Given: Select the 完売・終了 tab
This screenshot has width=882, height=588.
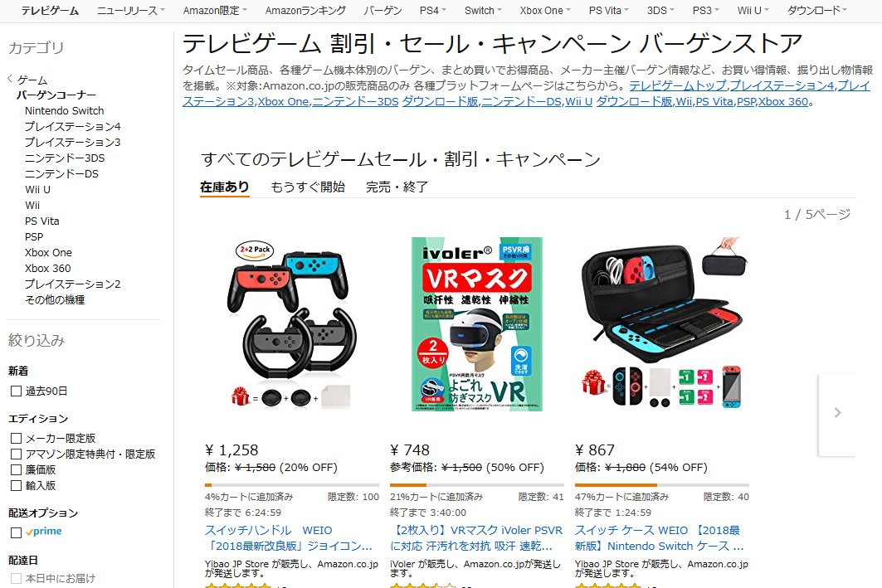Looking at the screenshot, I should click(x=397, y=187).
